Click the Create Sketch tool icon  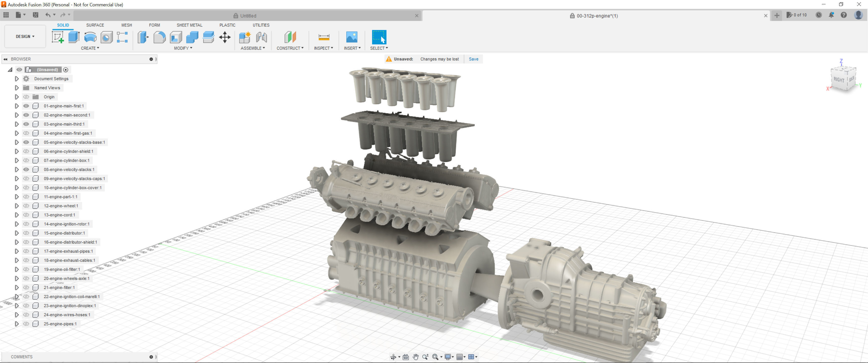click(58, 37)
